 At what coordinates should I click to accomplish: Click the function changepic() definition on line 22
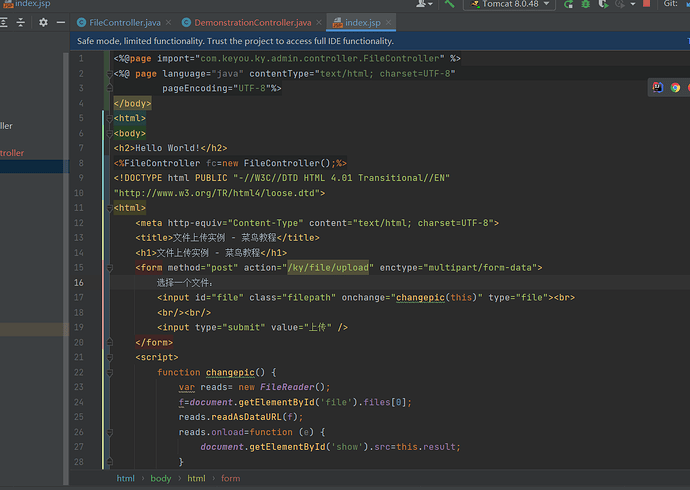tap(217, 372)
